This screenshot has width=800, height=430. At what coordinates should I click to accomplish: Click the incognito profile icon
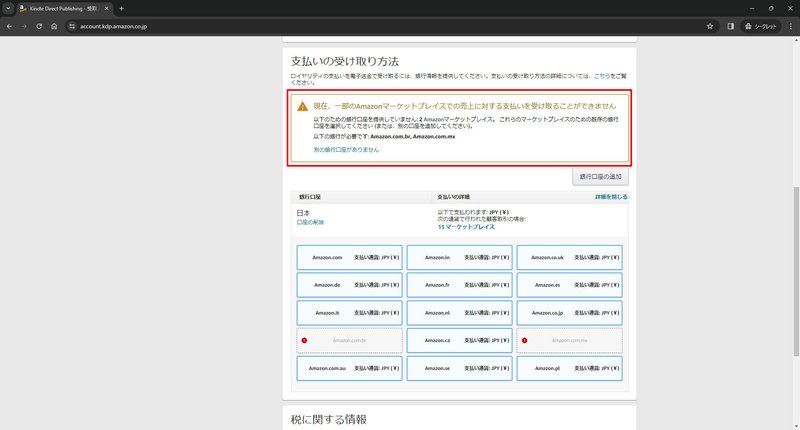coord(760,26)
